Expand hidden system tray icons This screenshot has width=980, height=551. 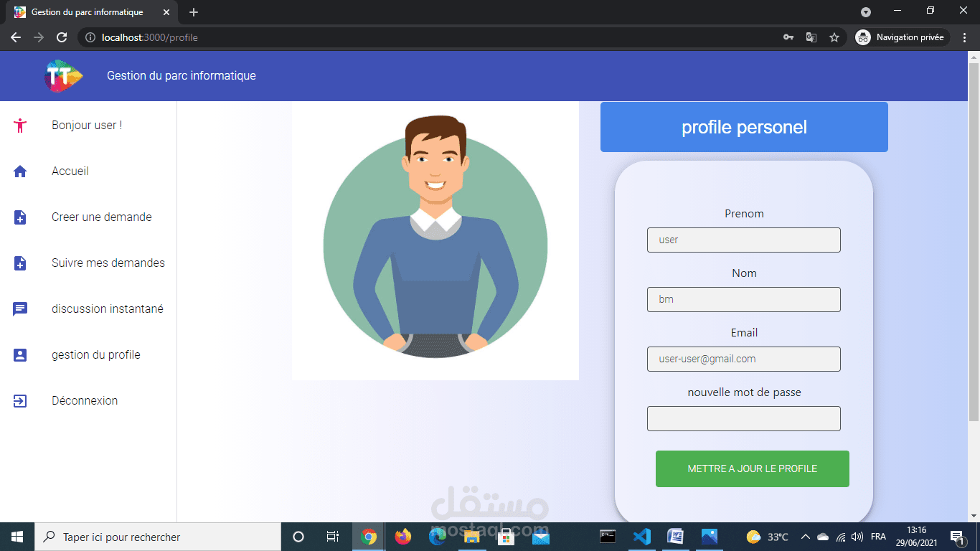click(x=805, y=537)
